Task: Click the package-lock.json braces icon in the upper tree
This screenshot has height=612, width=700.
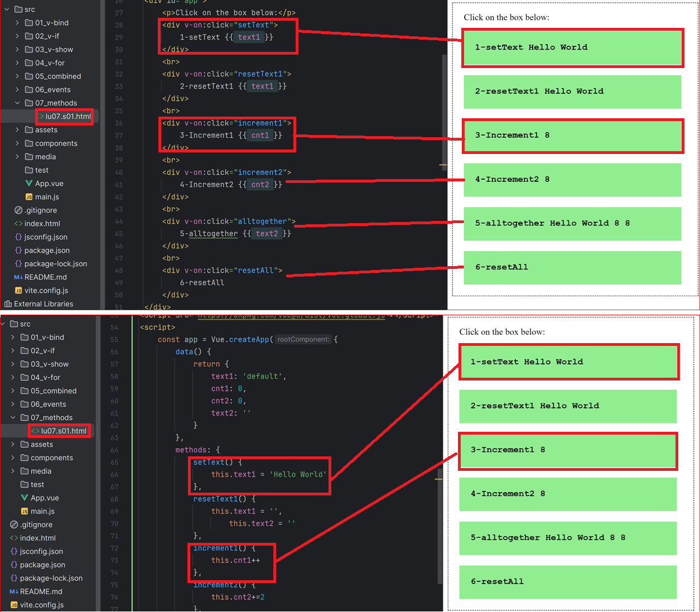Action: coord(18,264)
